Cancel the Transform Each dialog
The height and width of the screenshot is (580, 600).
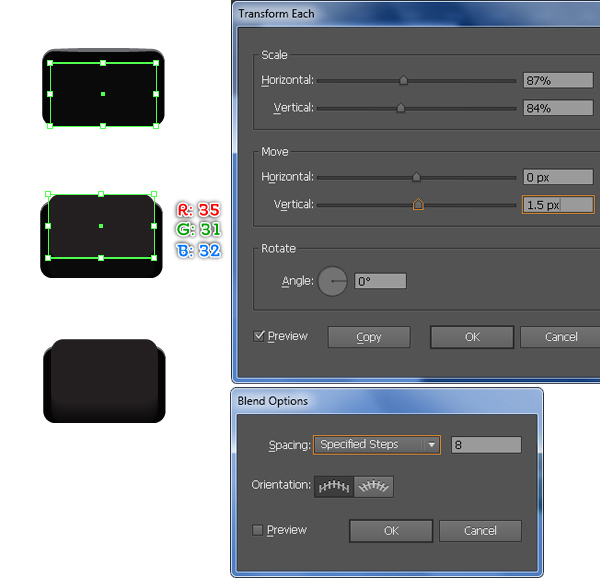[561, 337]
